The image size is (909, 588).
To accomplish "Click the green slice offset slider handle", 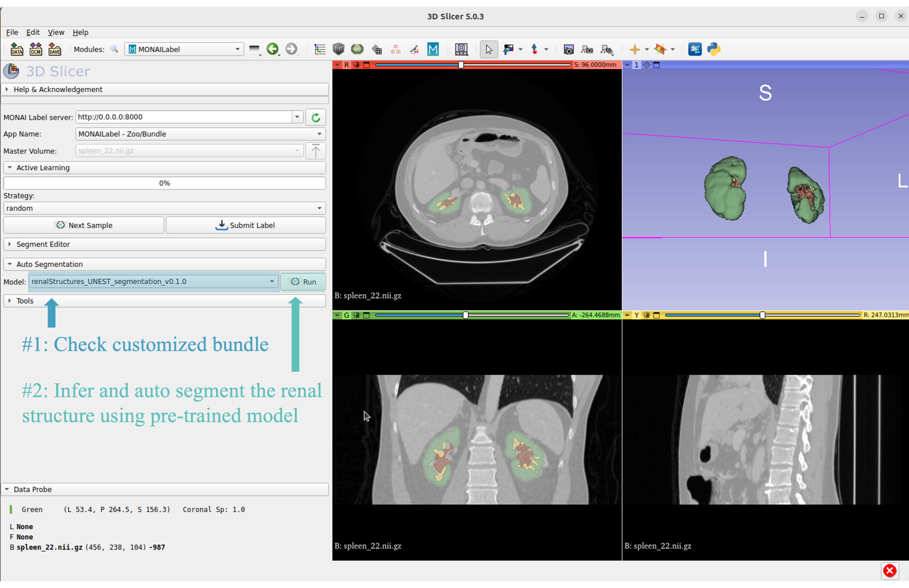I will 465,315.
